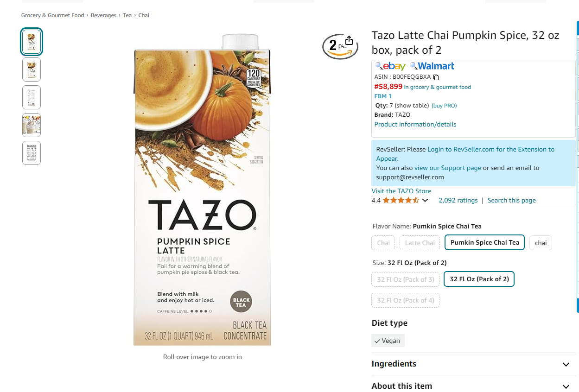This screenshot has height=392, width=579.
Task: Visit the TAZO Store link
Action: (x=401, y=191)
